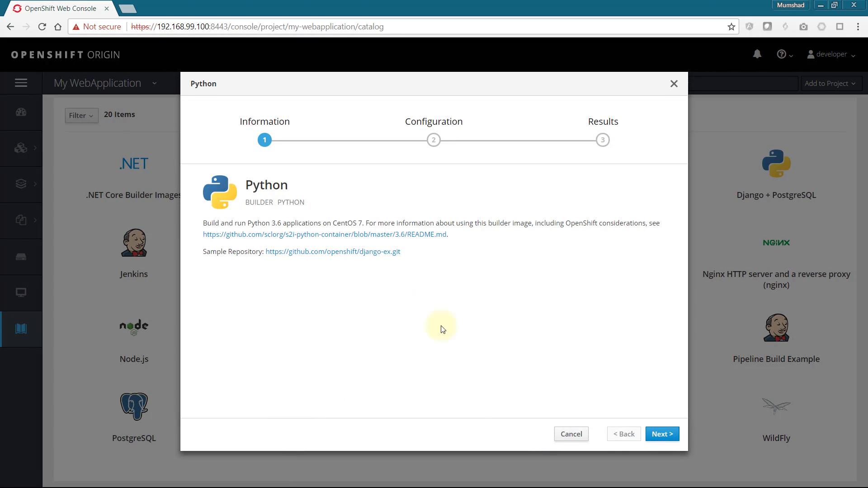Viewport: 868px width, 488px height.
Task: Click the disabled Back button
Action: point(624,434)
